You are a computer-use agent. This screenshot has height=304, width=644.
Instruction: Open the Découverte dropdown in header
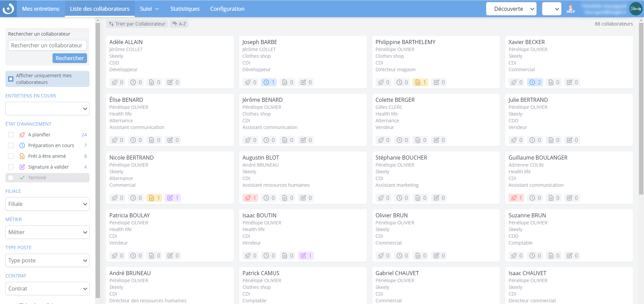pyautogui.click(x=511, y=9)
